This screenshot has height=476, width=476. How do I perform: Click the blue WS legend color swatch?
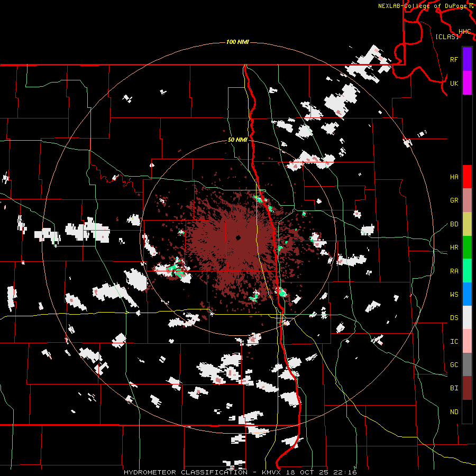(467, 294)
